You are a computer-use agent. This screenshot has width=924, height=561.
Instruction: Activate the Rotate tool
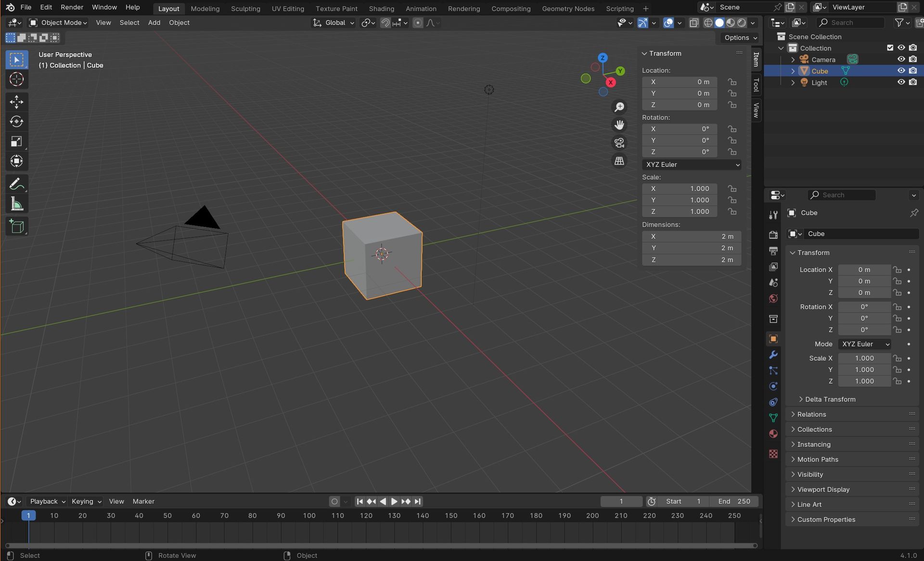[16, 121]
